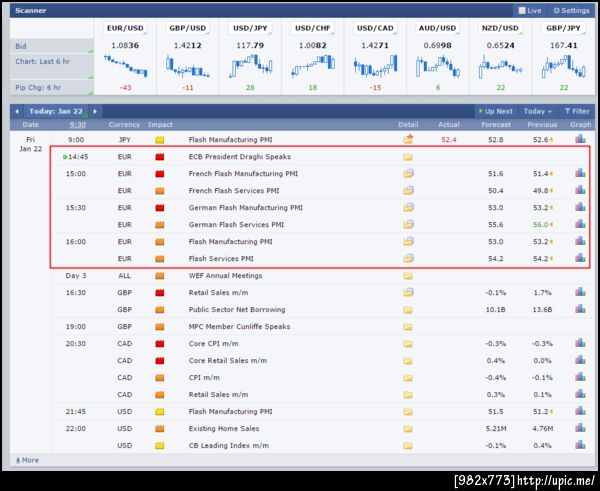Open USD/JPY pair label
The image size is (600, 491).
pos(250,28)
